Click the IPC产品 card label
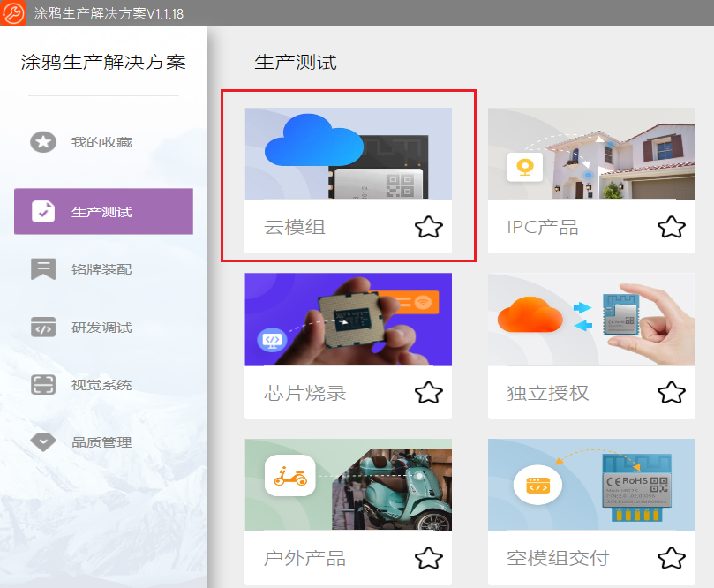Screen dimensions: 714x588 pos(542,227)
